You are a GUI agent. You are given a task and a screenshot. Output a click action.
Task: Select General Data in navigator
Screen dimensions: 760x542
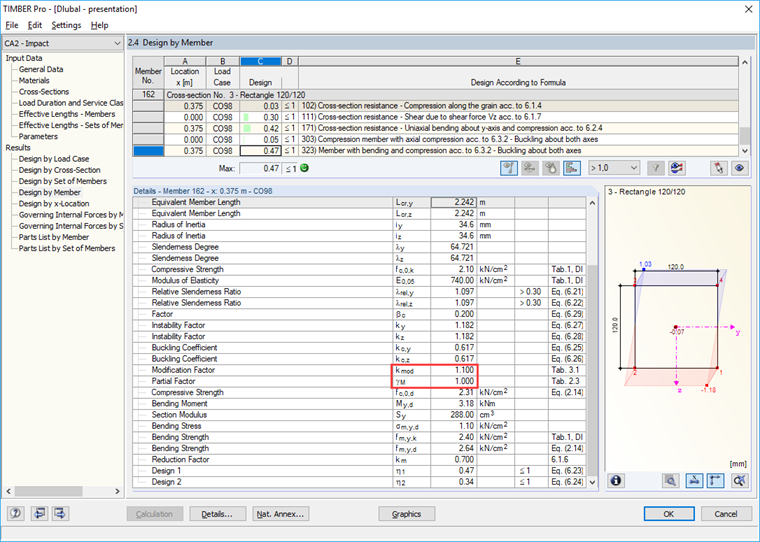coord(41,69)
